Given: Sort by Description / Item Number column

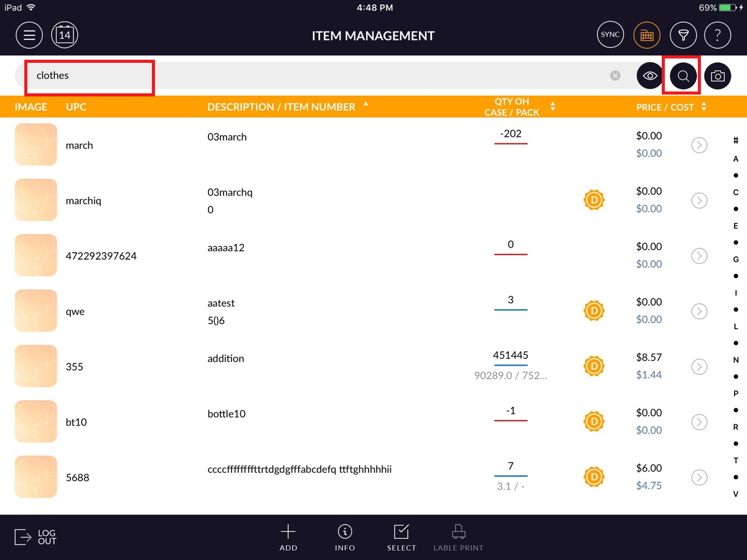Looking at the screenshot, I should (x=281, y=107).
